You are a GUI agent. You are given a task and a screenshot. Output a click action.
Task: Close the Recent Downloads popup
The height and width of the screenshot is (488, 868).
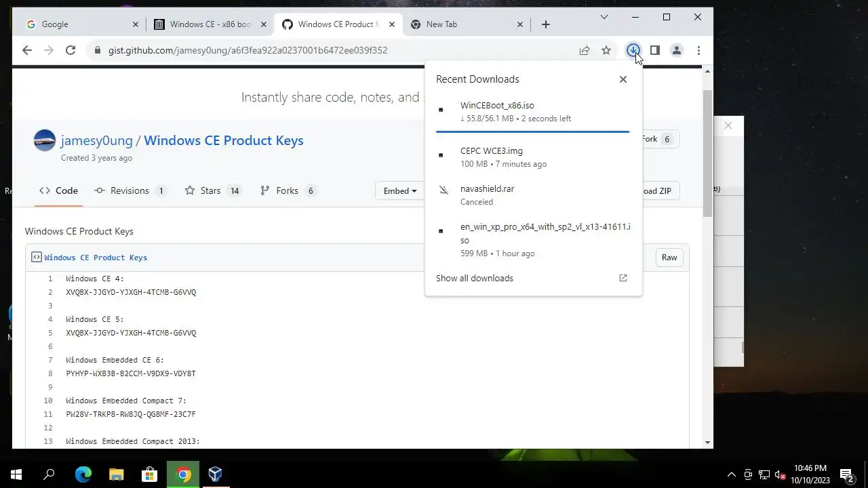tap(623, 79)
